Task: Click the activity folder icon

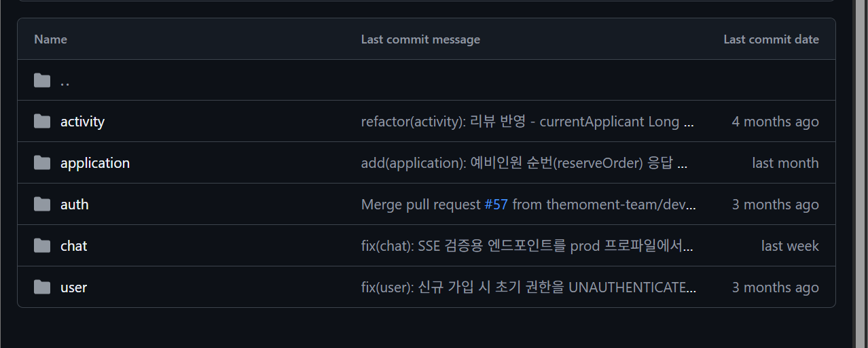Action: (x=42, y=122)
